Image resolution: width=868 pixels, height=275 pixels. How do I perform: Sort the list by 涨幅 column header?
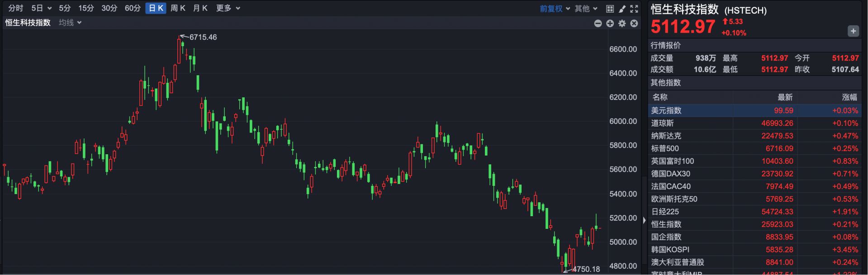coord(849,97)
